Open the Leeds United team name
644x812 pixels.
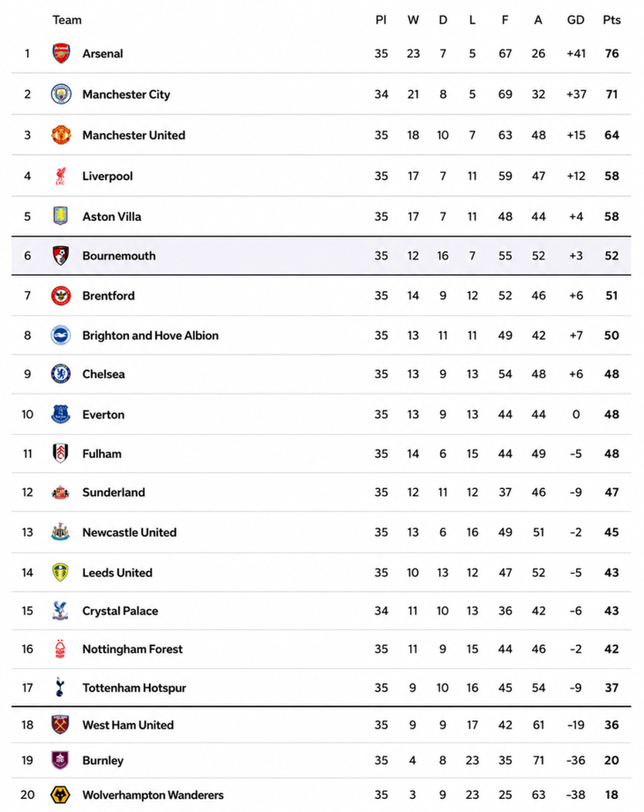point(117,572)
